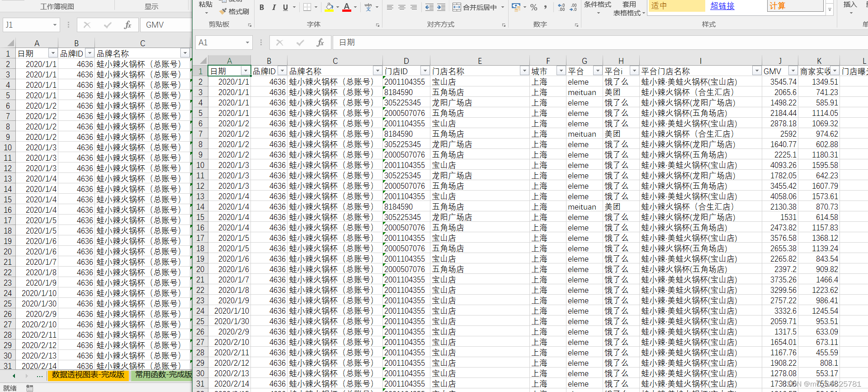
Task: Open the 合并后居中 dropdown arrow
Action: point(503,7)
